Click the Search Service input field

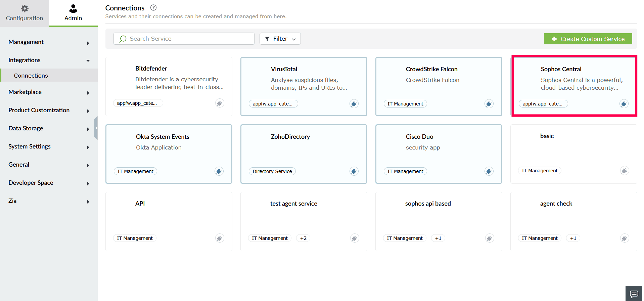(x=184, y=39)
